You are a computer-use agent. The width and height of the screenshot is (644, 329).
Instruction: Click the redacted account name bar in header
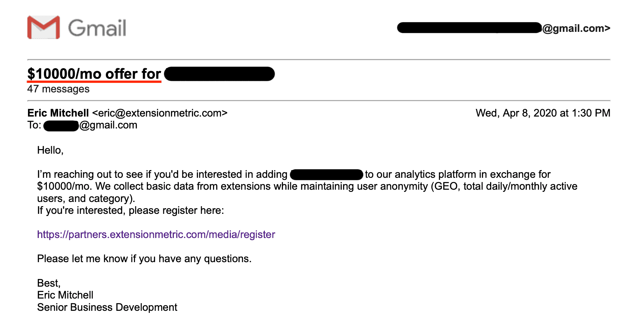click(469, 28)
